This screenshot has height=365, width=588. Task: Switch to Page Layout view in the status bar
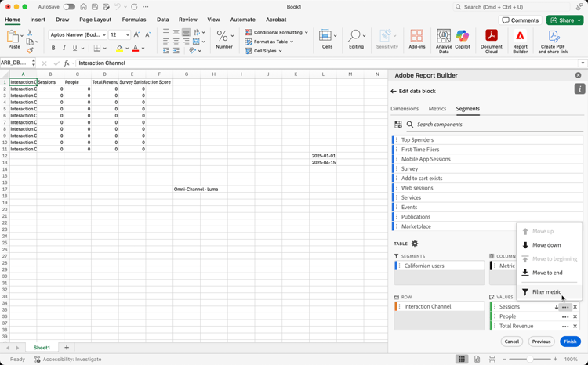click(x=477, y=359)
